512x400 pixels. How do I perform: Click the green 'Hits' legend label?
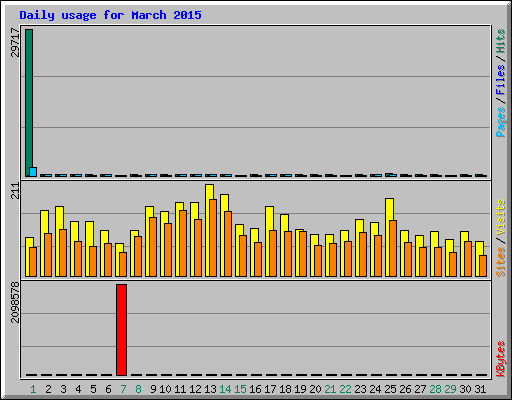[x=500, y=41]
